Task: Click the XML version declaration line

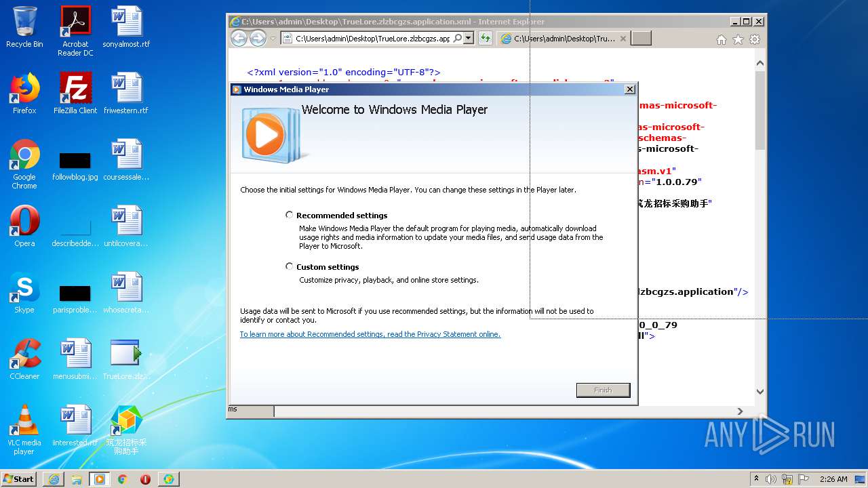Action: 344,72
